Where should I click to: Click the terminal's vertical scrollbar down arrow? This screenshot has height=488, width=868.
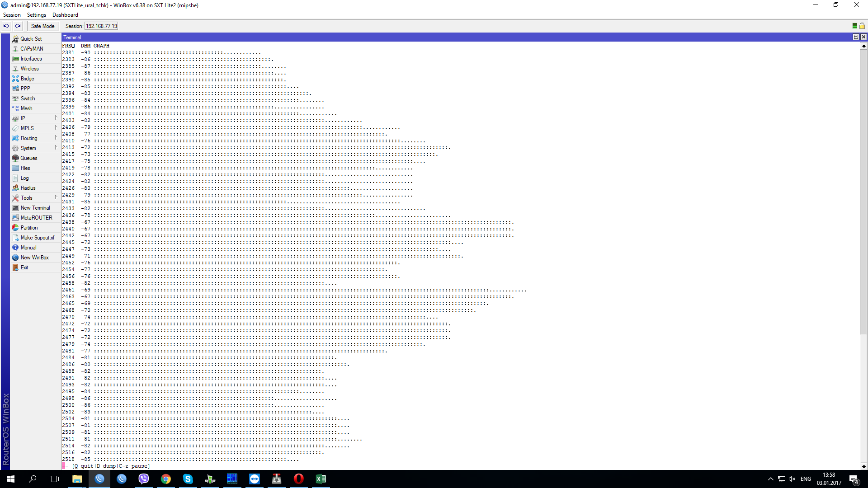point(863,466)
